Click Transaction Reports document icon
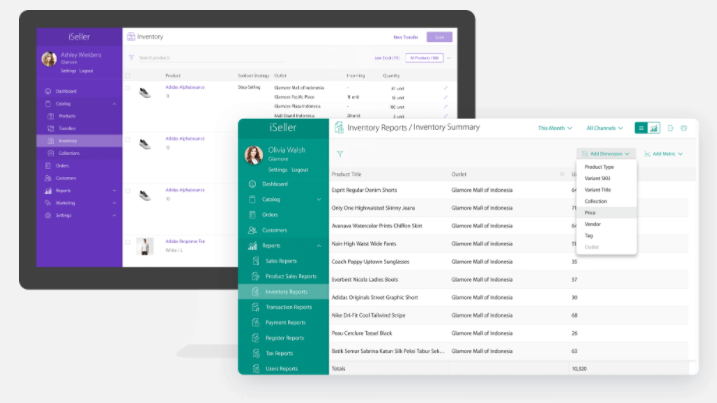The width and height of the screenshot is (717, 403). (x=256, y=307)
